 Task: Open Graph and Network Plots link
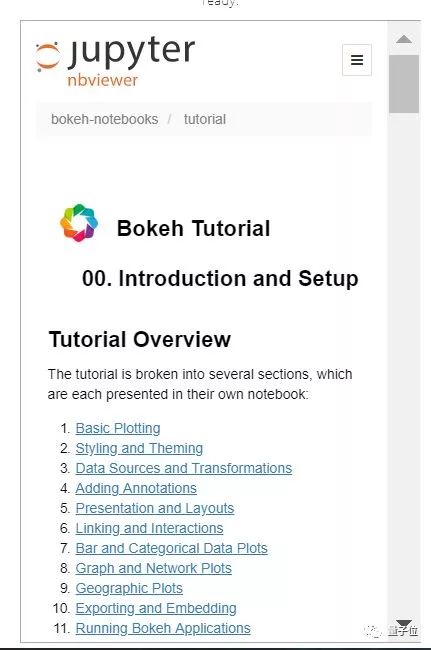(153, 568)
